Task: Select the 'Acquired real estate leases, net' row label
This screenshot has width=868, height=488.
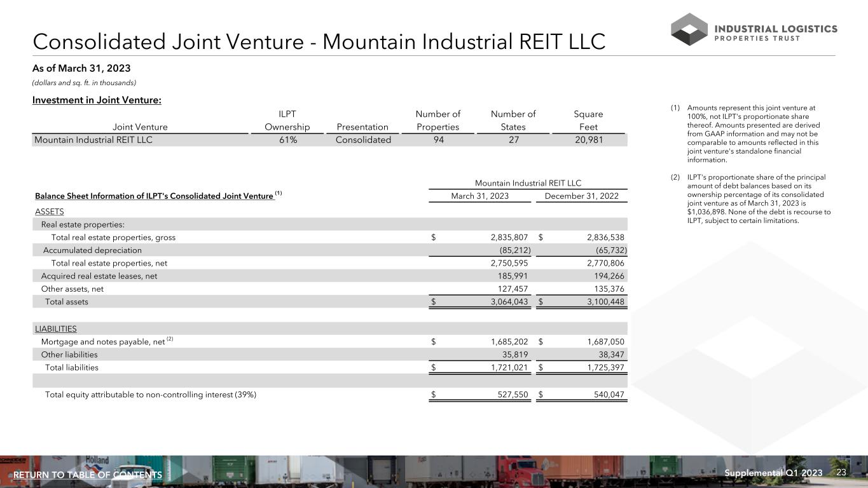Action: click(x=99, y=276)
